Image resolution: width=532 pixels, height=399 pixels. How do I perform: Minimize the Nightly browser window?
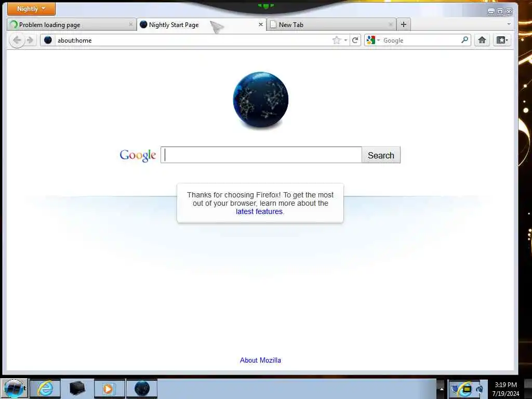[491, 12]
